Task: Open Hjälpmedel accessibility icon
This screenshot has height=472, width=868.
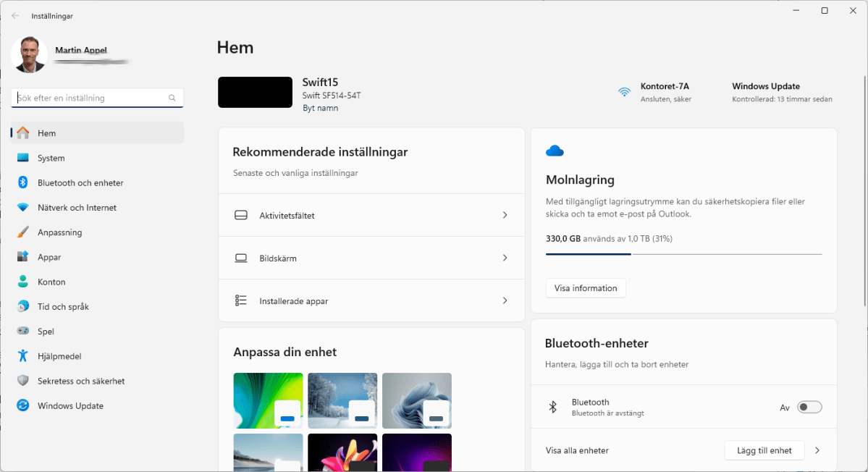Action: pos(22,355)
